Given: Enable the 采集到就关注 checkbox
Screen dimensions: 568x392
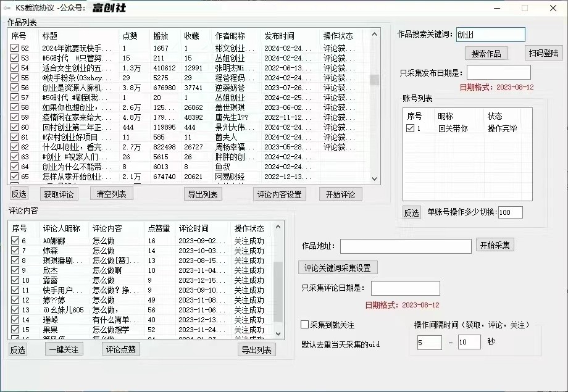Looking at the screenshot, I should click(x=303, y=323).
